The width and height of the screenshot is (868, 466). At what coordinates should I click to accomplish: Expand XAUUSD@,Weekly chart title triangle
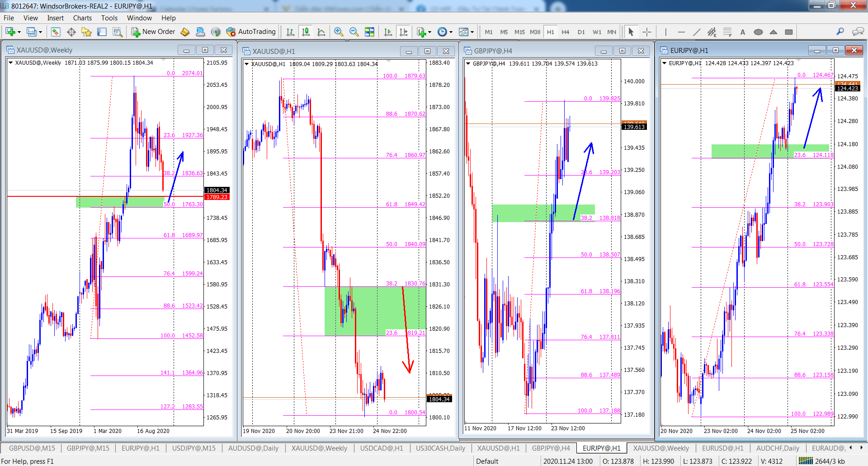tap(10, 63)
